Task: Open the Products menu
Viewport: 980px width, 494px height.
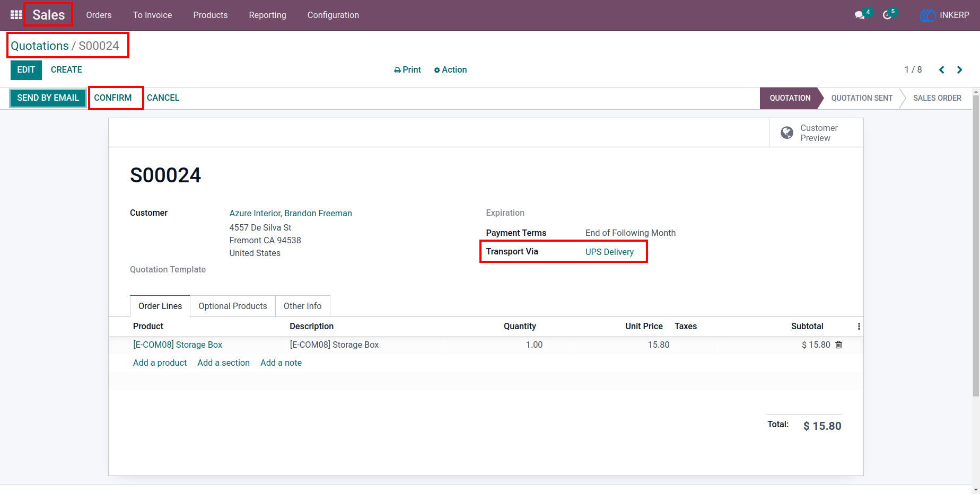Action: pyautogui.click(x=211, y=15)
